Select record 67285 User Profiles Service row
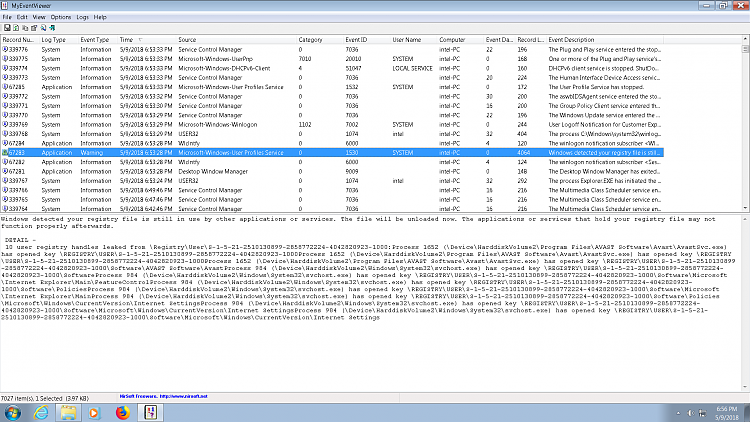Image resolution: width=750 pixels, height=422 pixels. point(331,87)
